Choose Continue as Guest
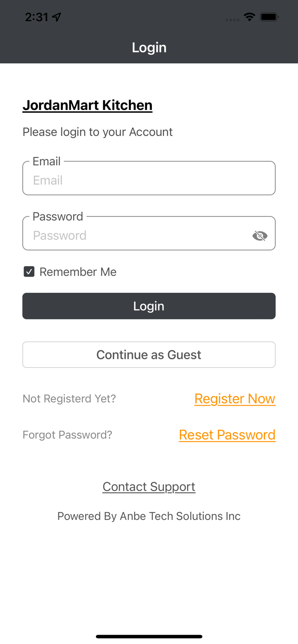 click(x=149, y=355)
